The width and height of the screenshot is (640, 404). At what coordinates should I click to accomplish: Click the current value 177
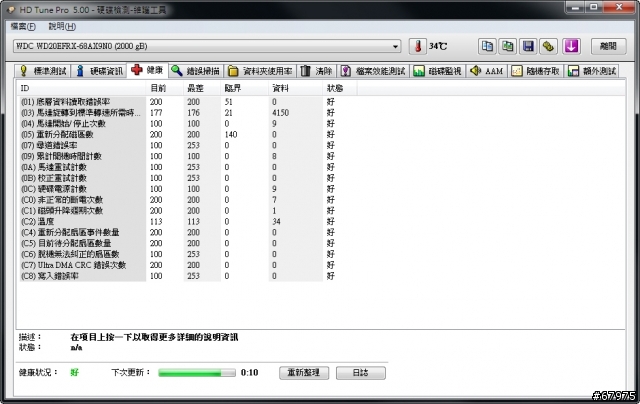156,113
